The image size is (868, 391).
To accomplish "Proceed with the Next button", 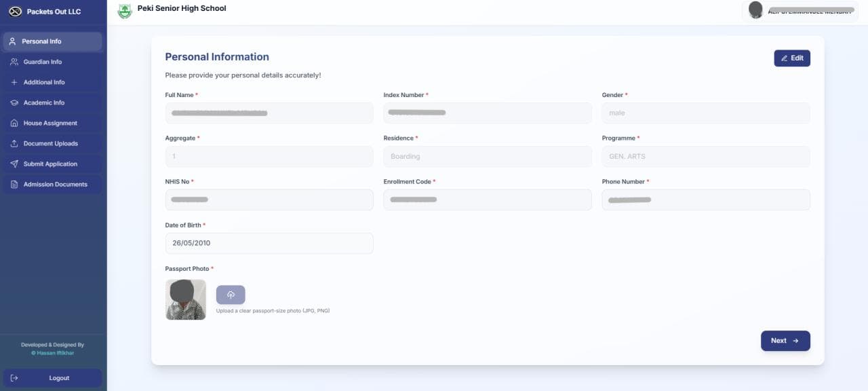I will 785,341.
